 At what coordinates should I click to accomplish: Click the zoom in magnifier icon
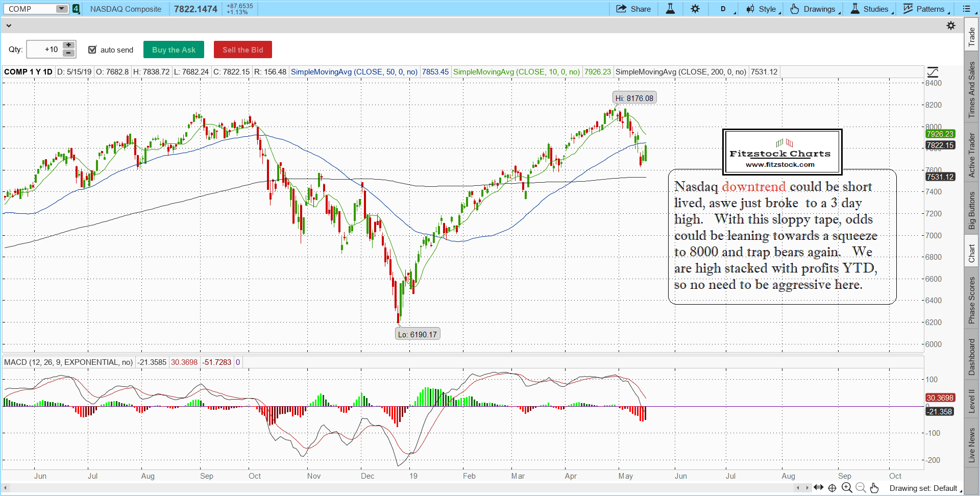[x=847, y=488]
